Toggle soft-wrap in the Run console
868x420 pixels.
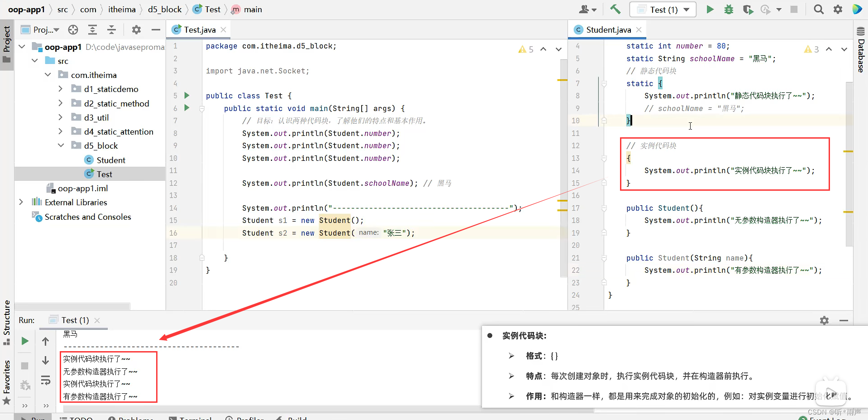[x=46, y=380]
